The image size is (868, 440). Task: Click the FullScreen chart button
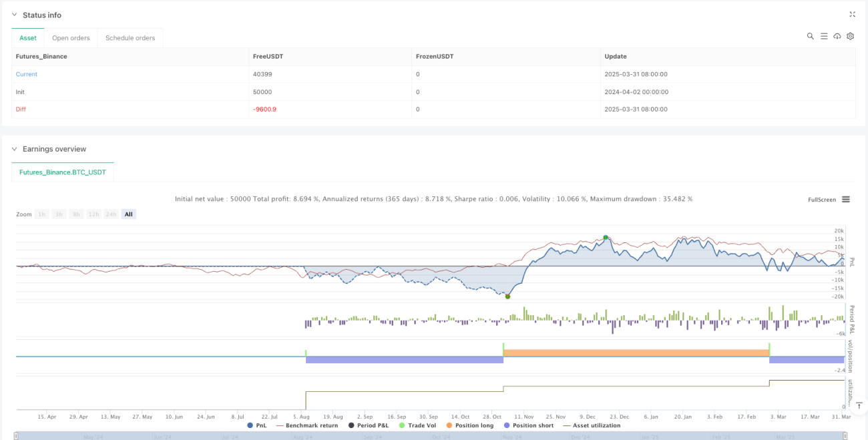[822, 200]
